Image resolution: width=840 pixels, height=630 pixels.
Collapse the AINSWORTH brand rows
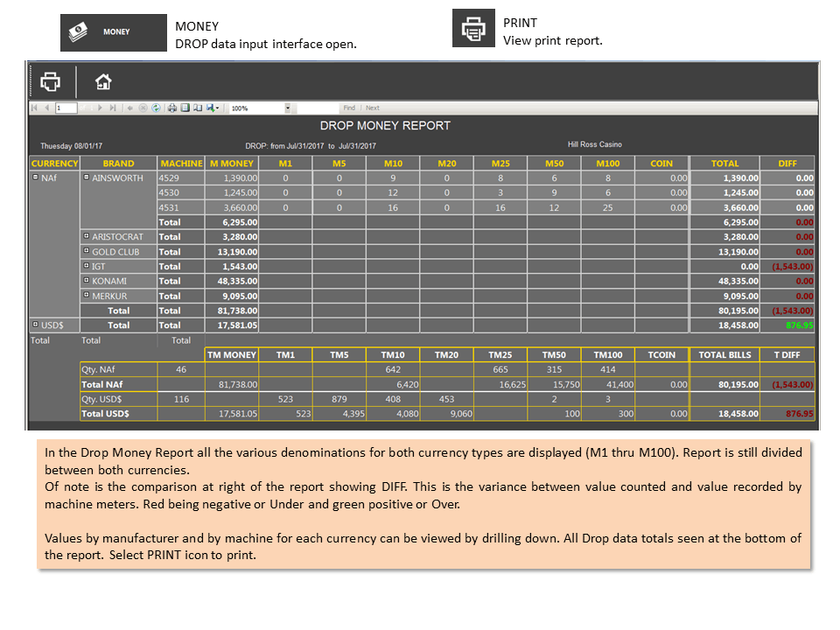click(87, 177)
